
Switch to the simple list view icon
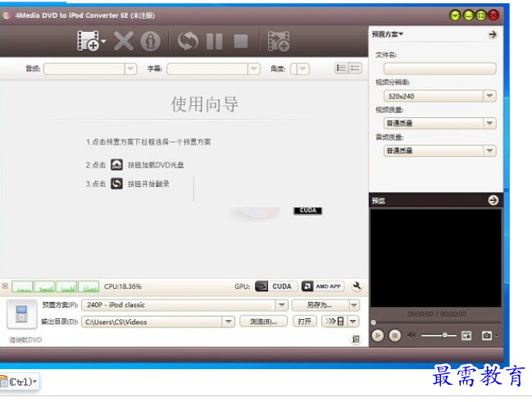(x=355, y=68)
